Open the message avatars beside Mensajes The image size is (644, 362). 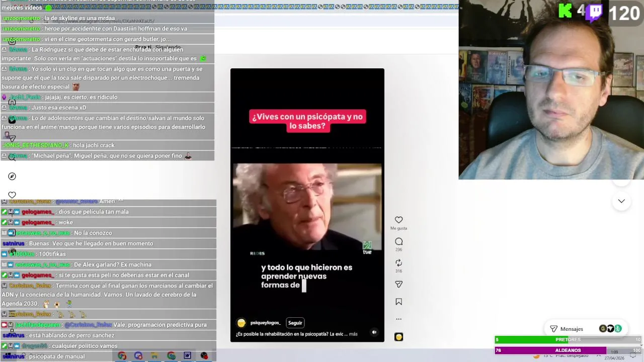pos(610,329)
